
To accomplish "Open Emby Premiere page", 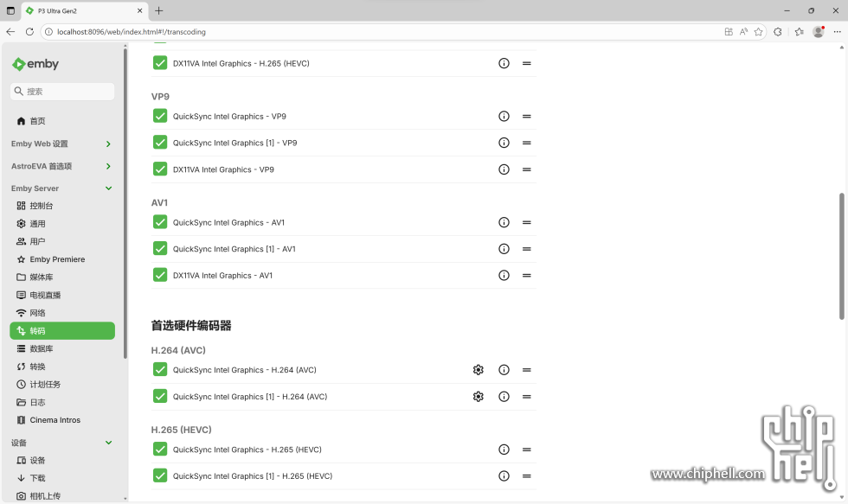I will click(x=57, y=259).
